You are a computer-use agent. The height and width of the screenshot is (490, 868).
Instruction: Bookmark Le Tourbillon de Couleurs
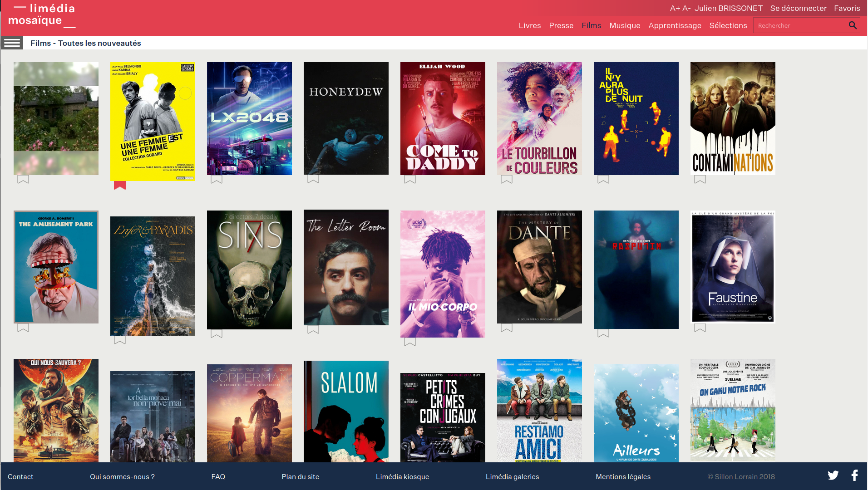(x=507, y=179)
